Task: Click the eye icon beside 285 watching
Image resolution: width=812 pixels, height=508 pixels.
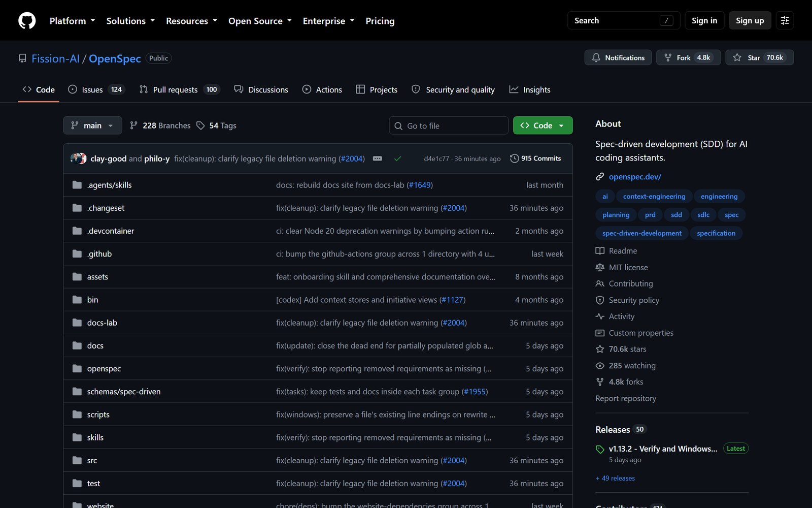Action: coord(600,366)
